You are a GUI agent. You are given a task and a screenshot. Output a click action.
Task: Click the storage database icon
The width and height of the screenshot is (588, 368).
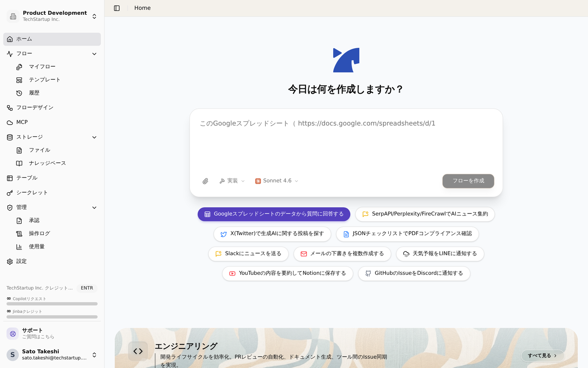10,137
